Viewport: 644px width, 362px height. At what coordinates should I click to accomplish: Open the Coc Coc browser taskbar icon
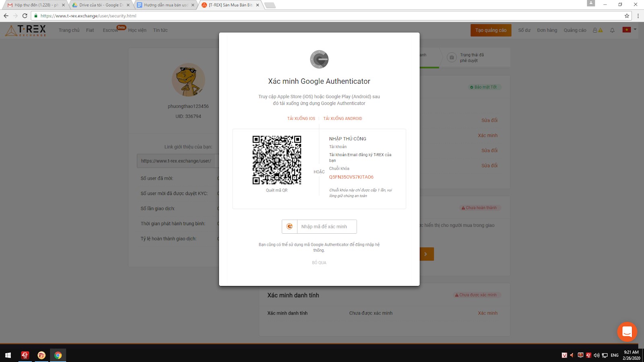pos(41,355)
